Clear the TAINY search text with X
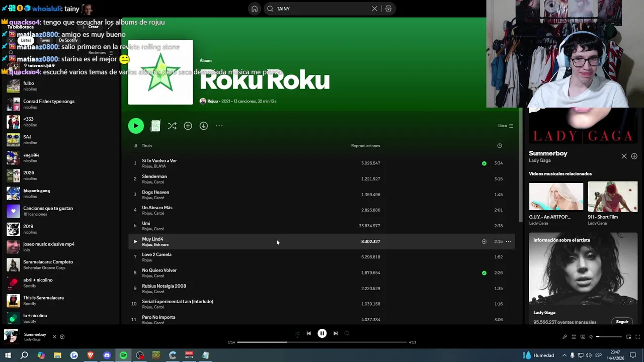Image resolution: width=644 pixels, height=362 pixels. point(374,9)
